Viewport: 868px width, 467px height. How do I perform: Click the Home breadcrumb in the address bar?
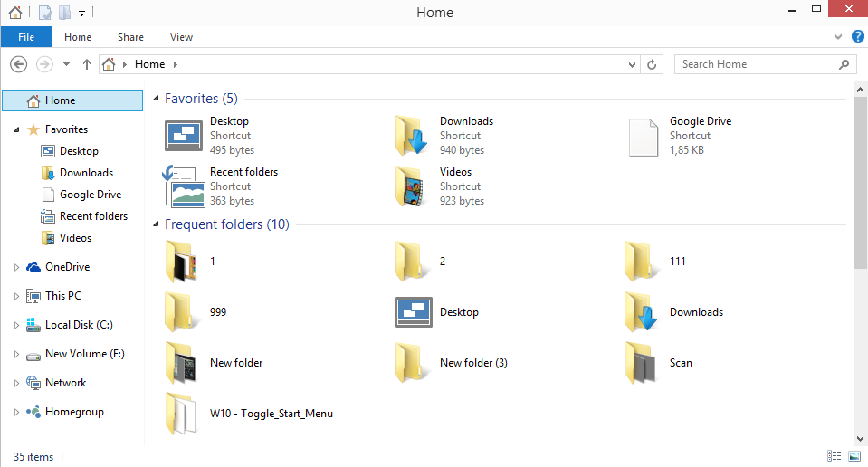tap(149, 64)
